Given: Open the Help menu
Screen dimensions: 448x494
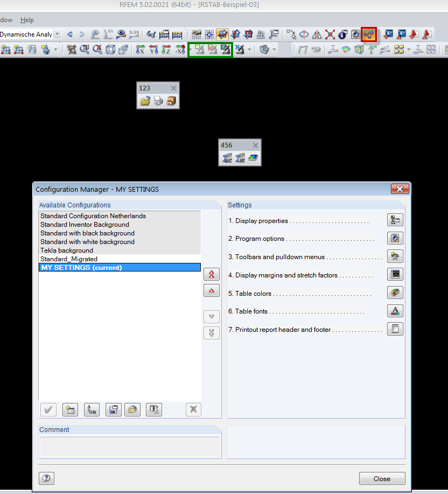Looking at the screenshot, I should point(27,20).
